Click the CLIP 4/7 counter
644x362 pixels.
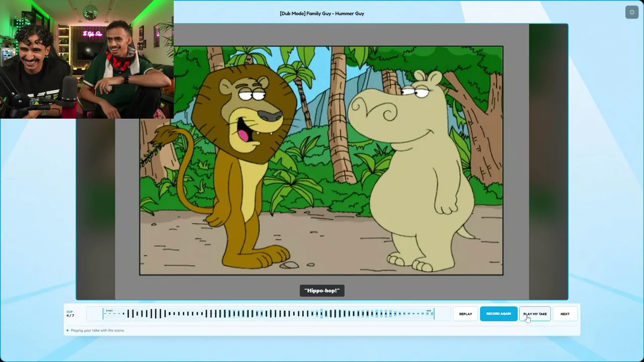[70, 314]
